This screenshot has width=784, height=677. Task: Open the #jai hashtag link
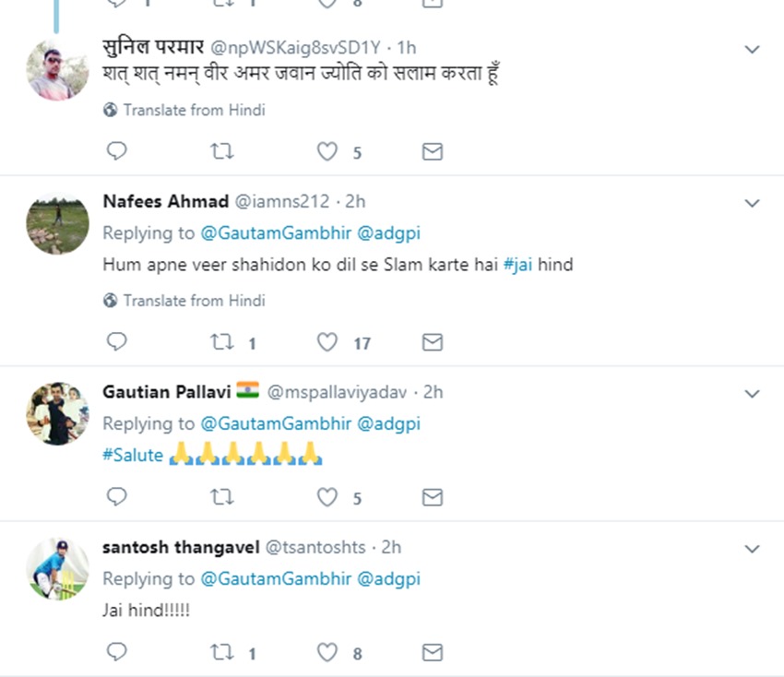[x=518, y=265]
